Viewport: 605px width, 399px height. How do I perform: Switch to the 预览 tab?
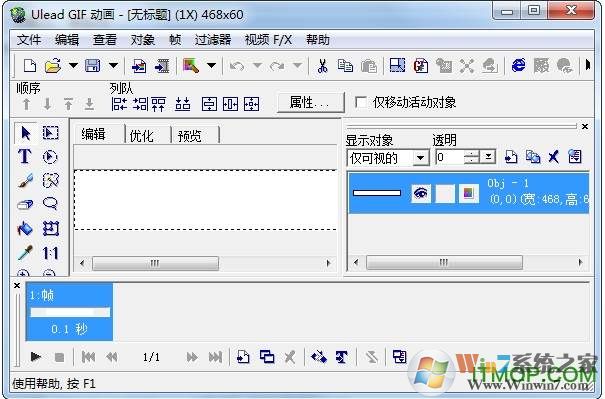(x=195, y=135)
